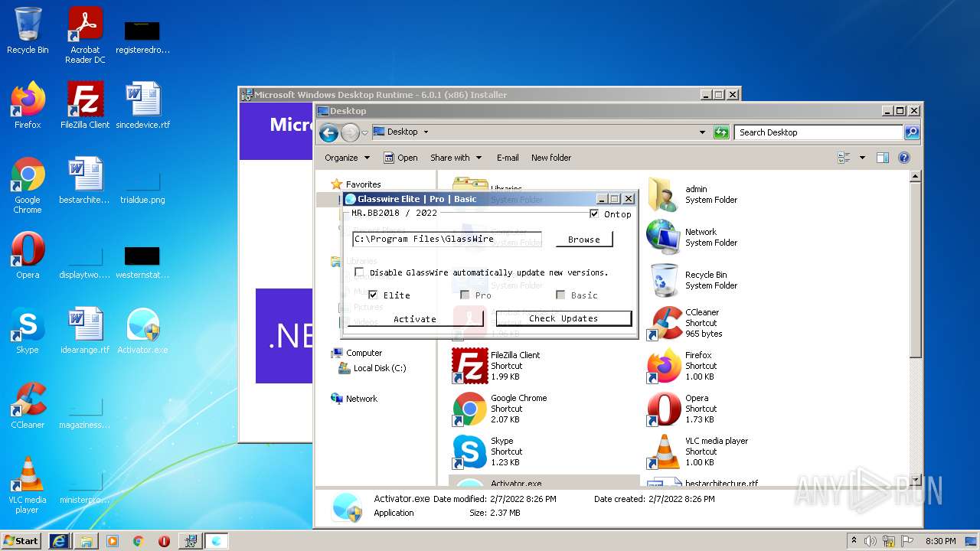Open the Start menu
The image size is (980, 551).
(x=21, y=540)
